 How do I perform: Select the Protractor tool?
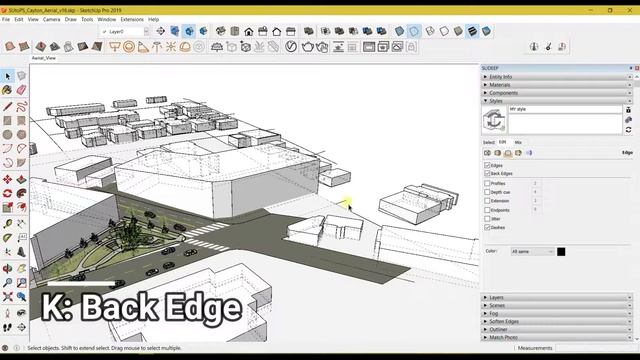8,238
